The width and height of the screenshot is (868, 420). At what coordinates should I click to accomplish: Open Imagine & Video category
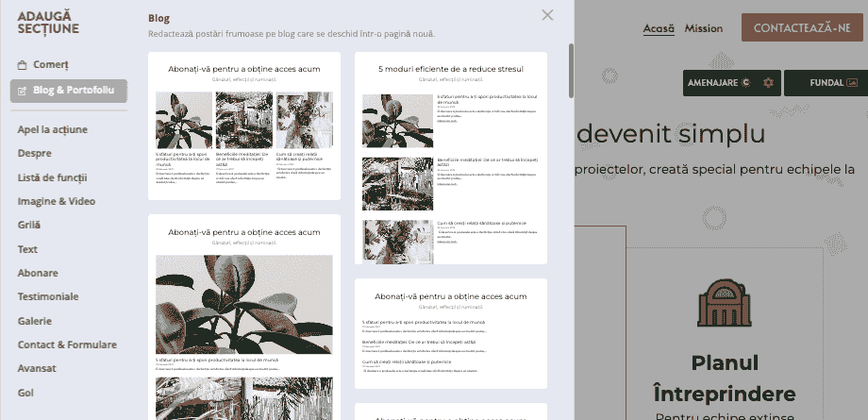[x=56, y=201]
